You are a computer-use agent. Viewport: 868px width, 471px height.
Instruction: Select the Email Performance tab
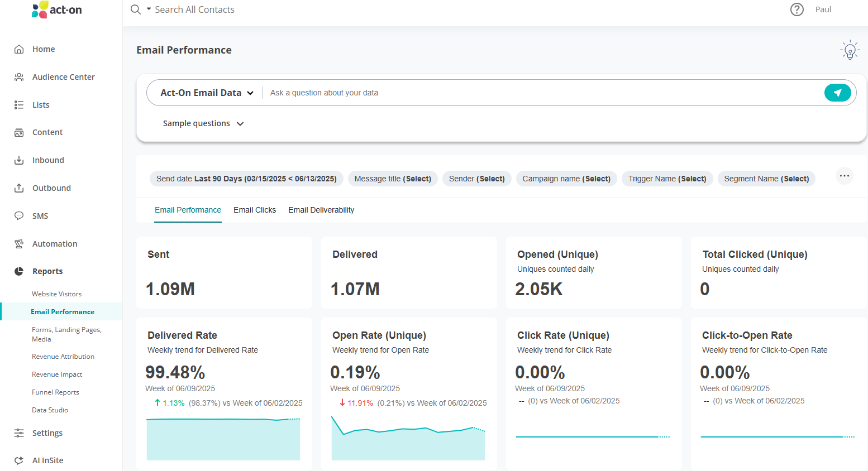click(x=188, y=210)
